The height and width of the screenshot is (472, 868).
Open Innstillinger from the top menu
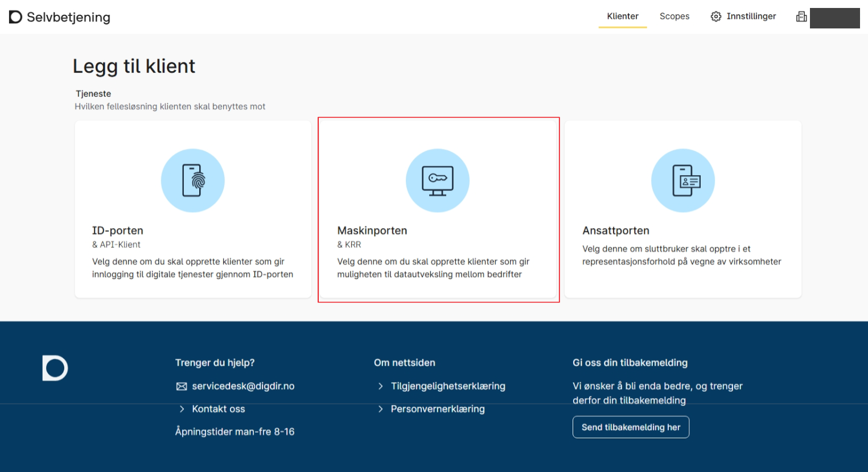coord(751,16)
